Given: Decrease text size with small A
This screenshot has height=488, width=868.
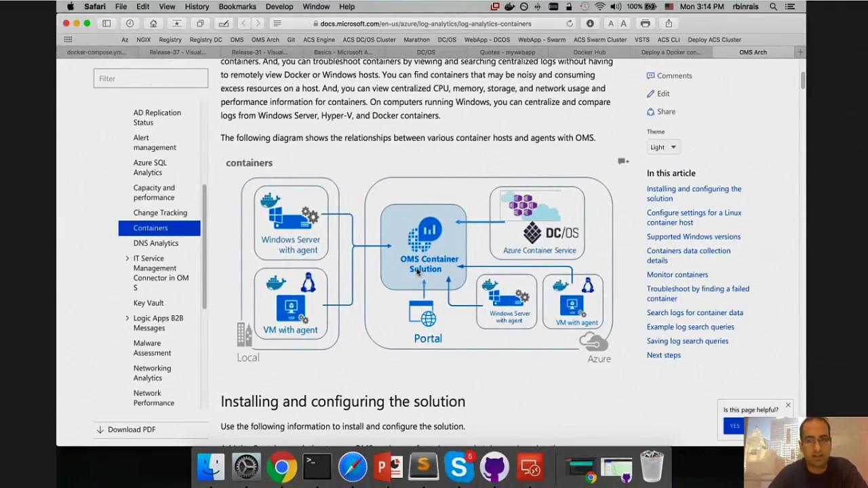Looking at the screenshot, I should point(610,24).
